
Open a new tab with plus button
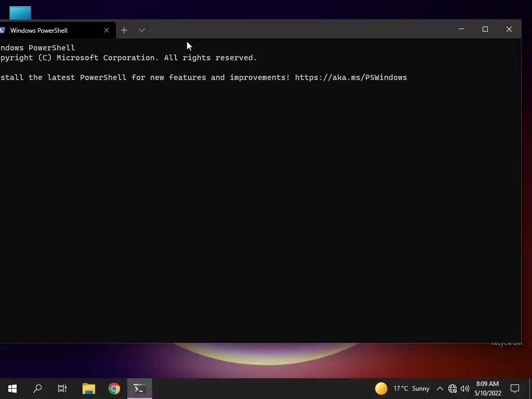click(x=124, y=30)
